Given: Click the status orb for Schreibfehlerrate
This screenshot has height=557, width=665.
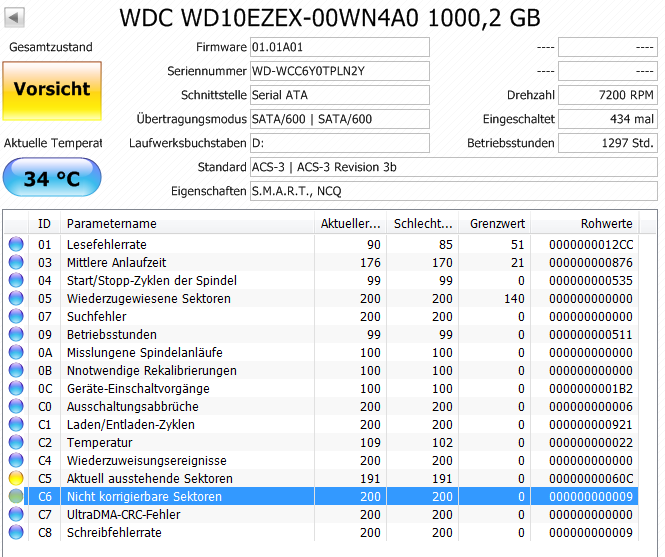Looking at the screenshot, I should click(x=16, y=532).
